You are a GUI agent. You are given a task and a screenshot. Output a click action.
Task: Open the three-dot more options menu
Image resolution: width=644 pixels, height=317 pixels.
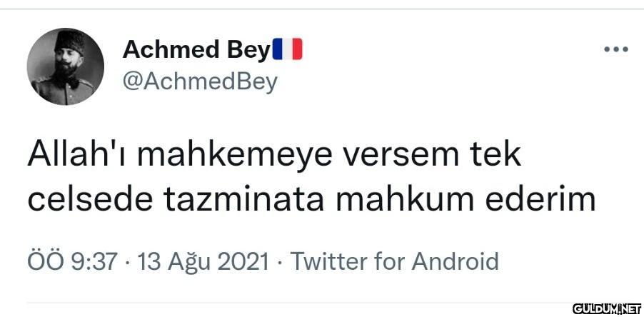point(615,50)
